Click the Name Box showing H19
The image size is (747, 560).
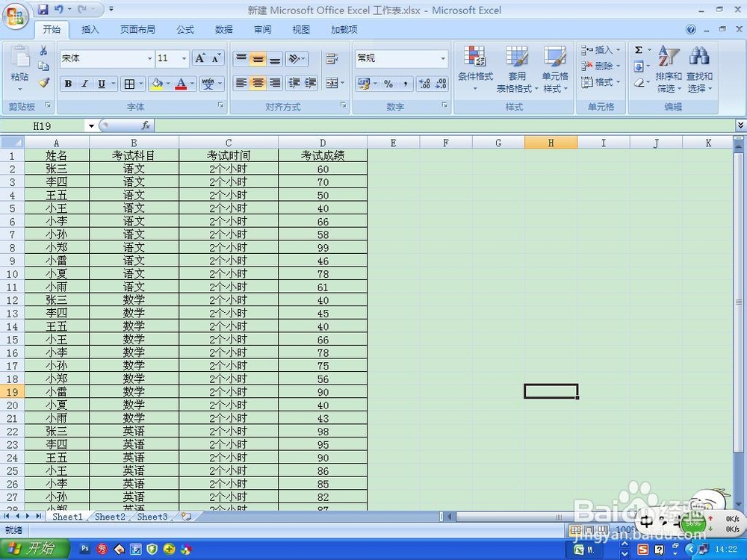pos(43,125)
